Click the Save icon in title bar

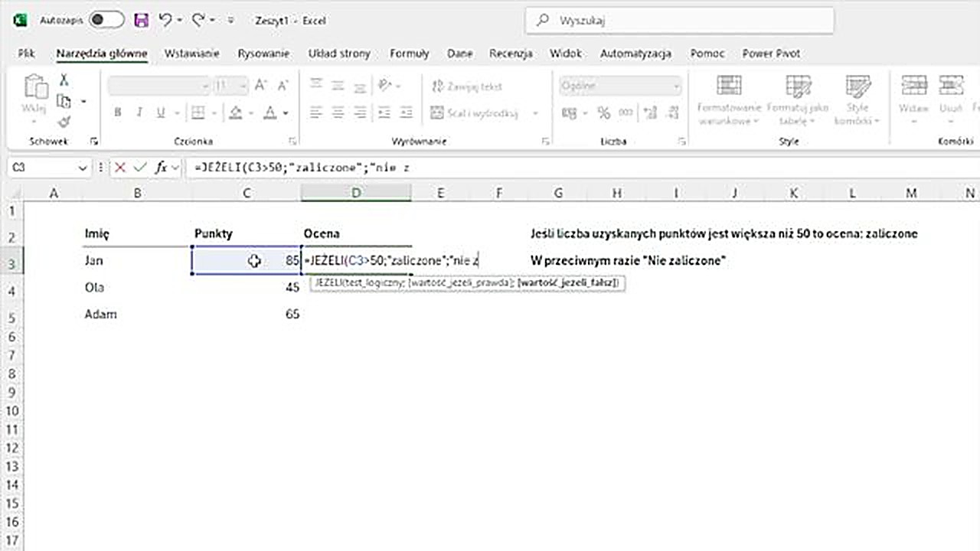[x=141, y=21]
